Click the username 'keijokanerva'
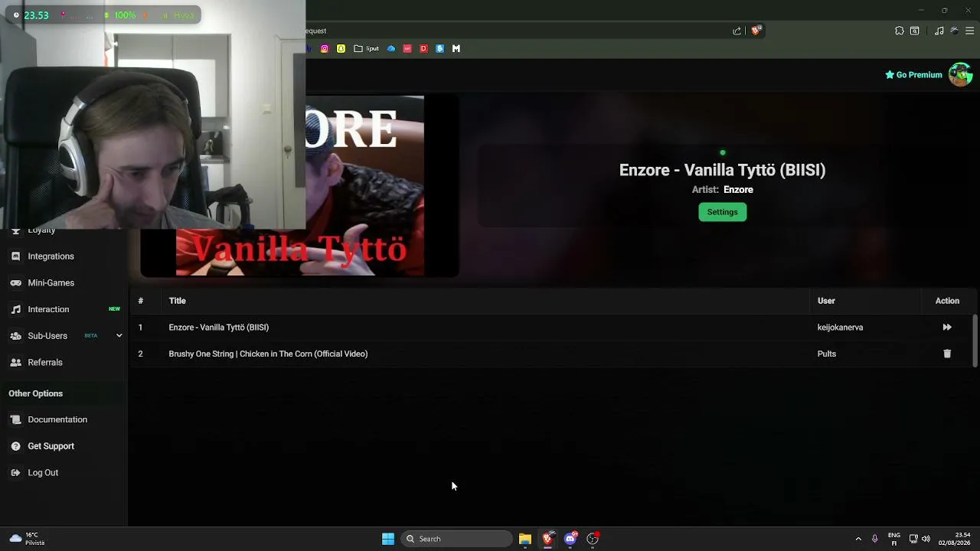This screenshot has height=551, width=980. [840, 328]
